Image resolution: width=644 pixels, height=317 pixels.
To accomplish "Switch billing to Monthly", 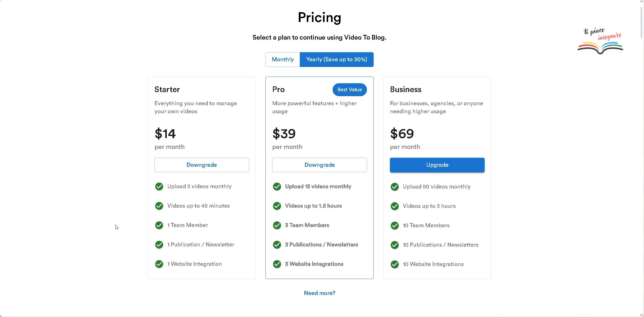I will [283, 59].
